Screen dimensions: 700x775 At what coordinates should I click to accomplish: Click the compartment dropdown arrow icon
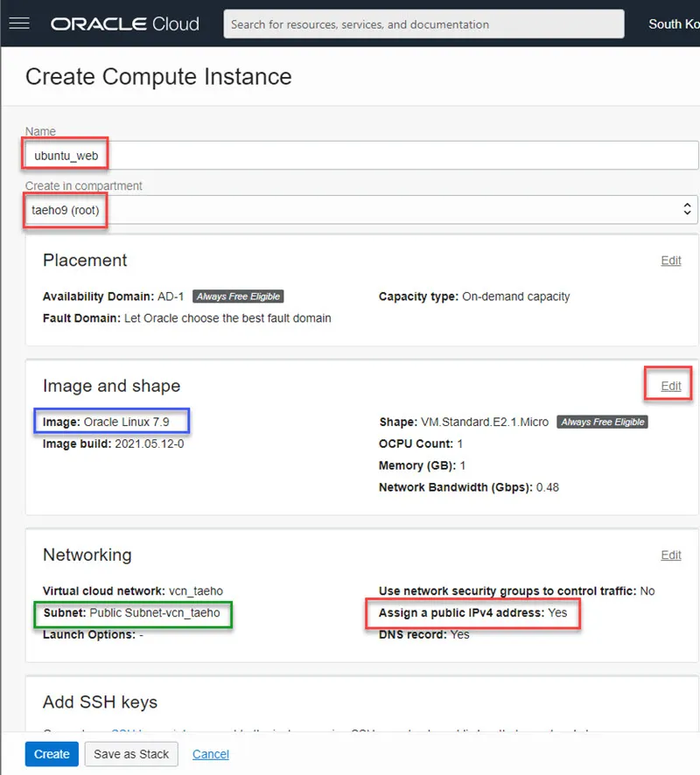(687, 209)
